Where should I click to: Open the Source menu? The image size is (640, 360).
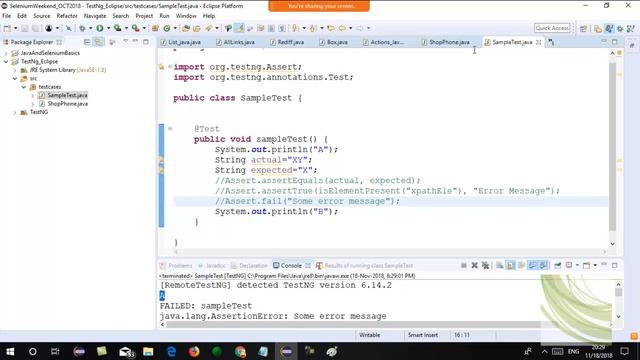[x=42, y=16]
